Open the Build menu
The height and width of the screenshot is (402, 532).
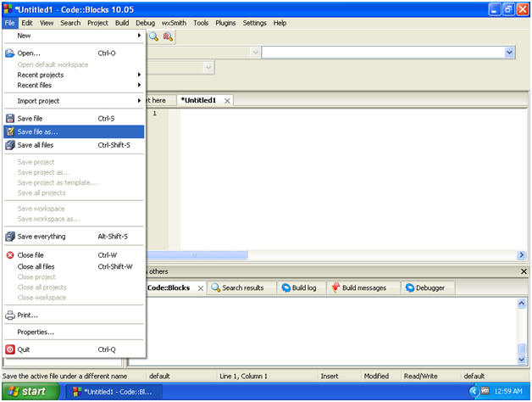click(122, 23)
